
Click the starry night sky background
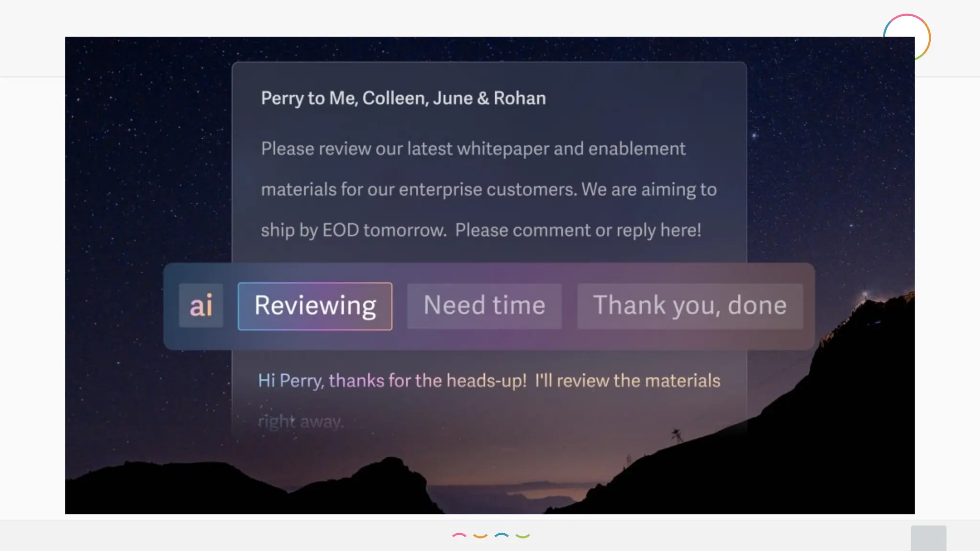click(x=144, y=143)
